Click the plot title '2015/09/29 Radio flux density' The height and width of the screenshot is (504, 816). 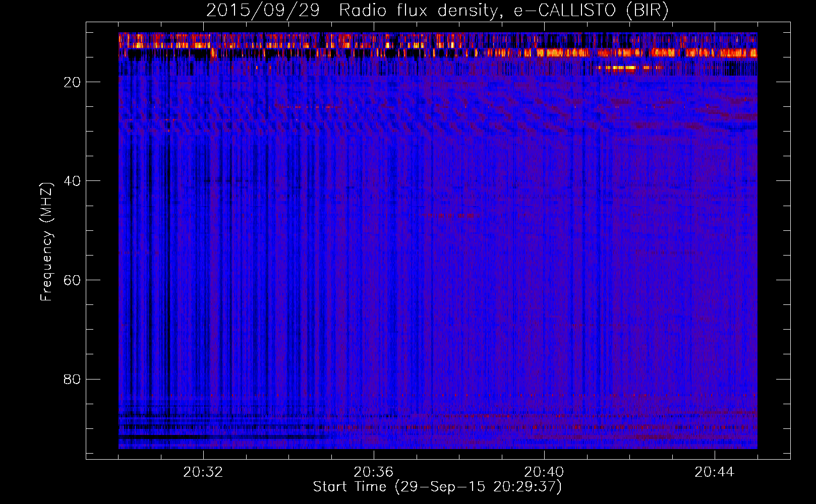click(437, 11)
